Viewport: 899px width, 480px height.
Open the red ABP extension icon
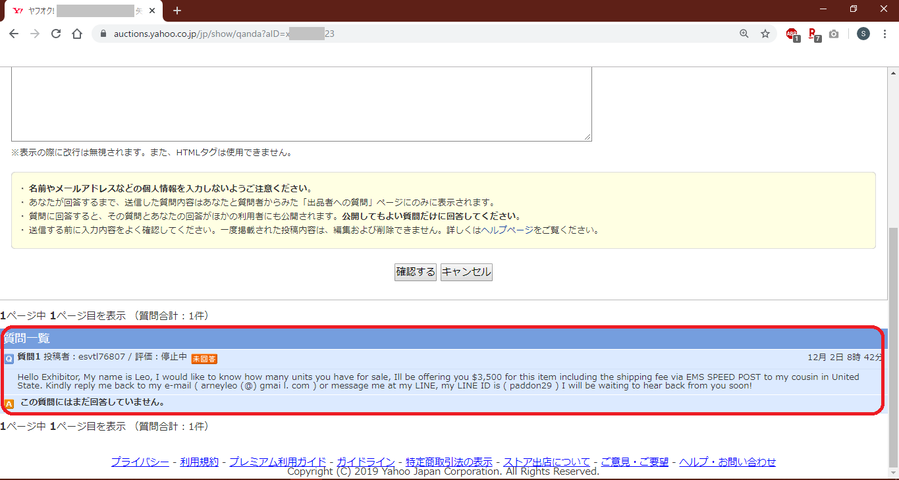(x=792, y=34)
